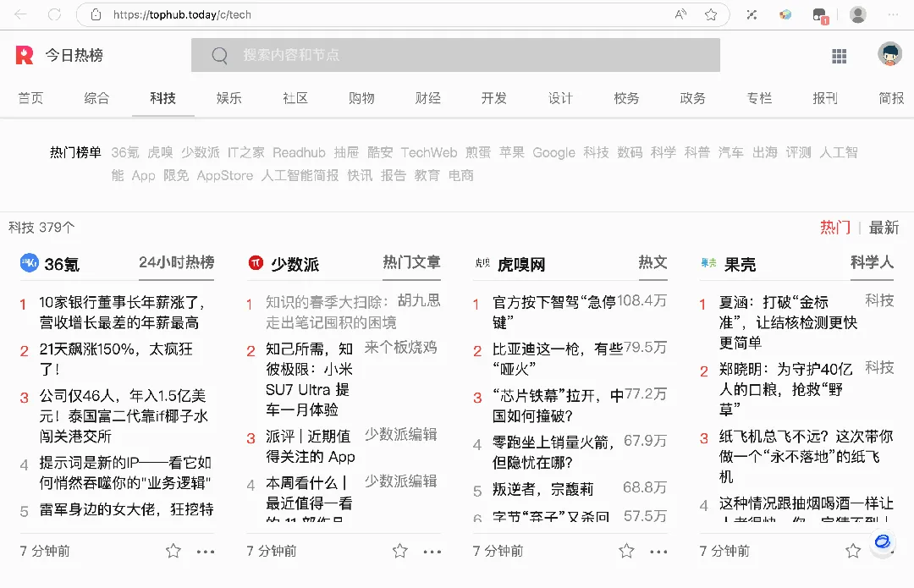Open 提示词是新的IP article
Screen dimensions: 914x588
(125, 473)
